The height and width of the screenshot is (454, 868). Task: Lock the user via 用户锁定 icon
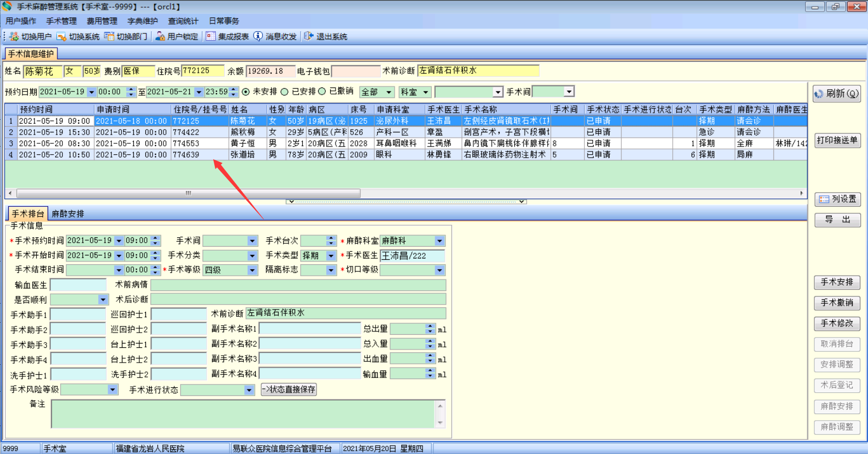pyautogui.click(x=160, y=37)
